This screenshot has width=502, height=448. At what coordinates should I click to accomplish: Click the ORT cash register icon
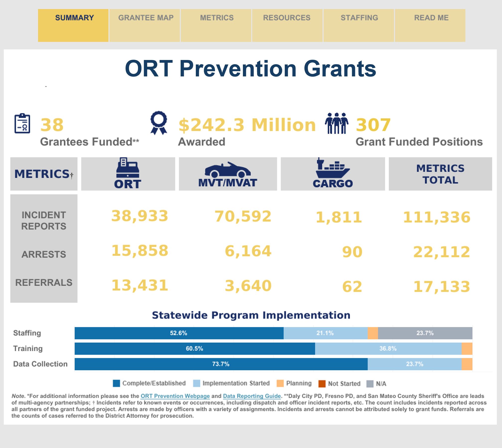[128, 167]
